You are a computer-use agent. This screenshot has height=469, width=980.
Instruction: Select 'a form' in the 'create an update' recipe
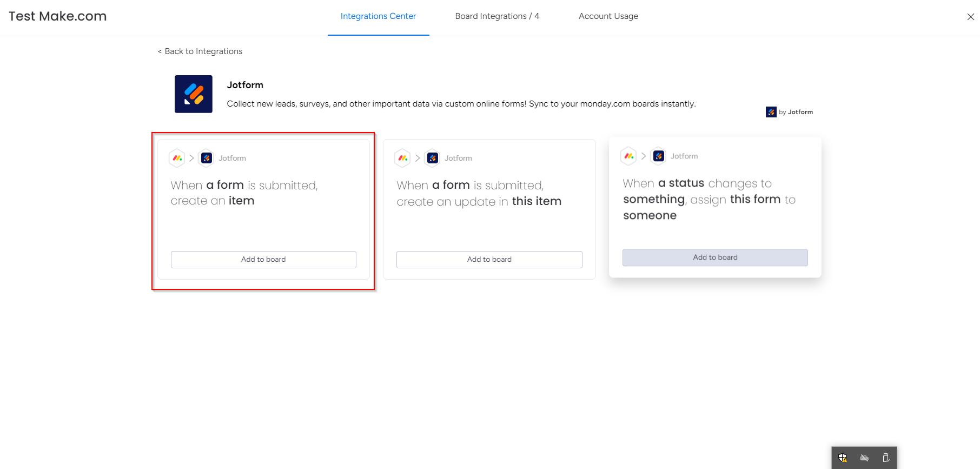[451, 185]
